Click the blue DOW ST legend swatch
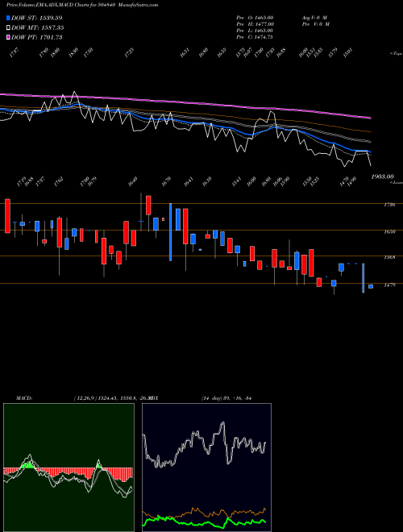The width and height of the screenshot is (403, 532). click(x=8, y=18)
